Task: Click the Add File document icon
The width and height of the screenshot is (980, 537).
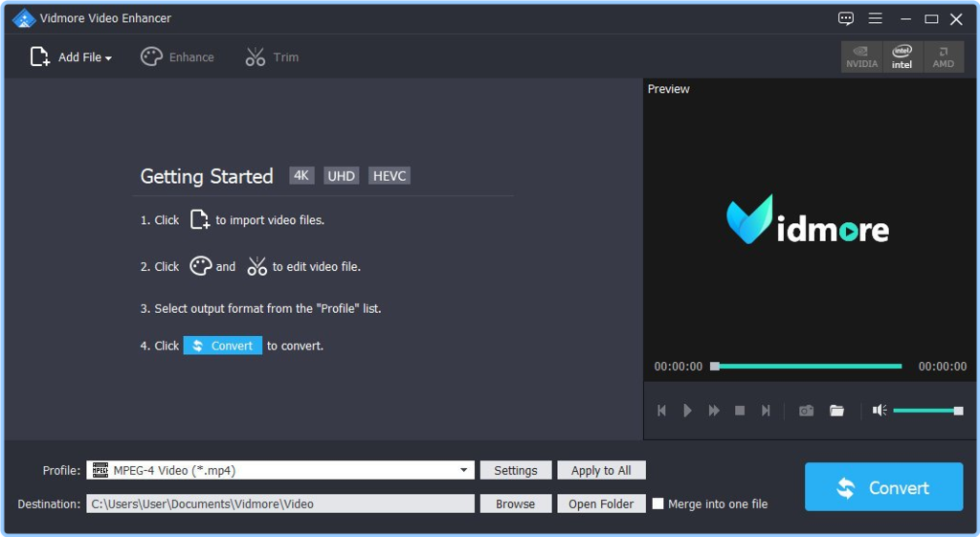Action: click(x=39, y=56)
